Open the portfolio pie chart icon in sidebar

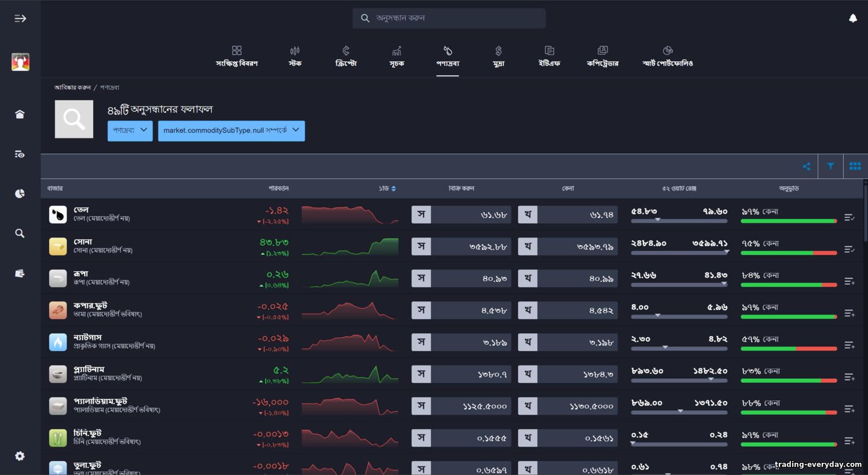point(20,193)
